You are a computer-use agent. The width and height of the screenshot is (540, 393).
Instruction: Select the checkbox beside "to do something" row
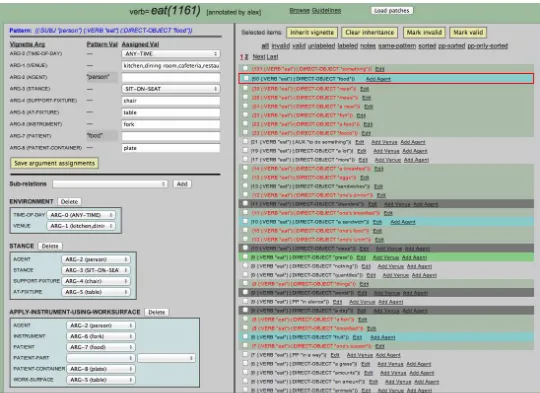[x=245, y=142]
